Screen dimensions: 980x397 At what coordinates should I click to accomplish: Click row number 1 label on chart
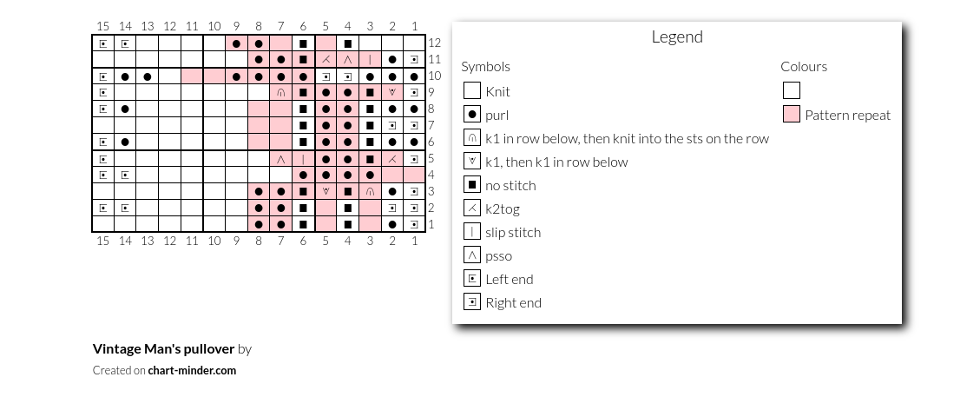click(x=432, y=224)
